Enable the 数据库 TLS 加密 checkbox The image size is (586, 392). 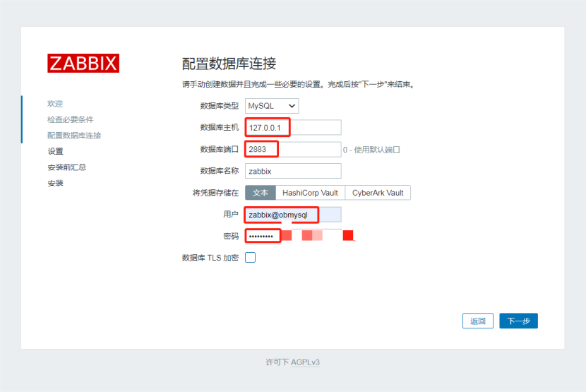250,258
